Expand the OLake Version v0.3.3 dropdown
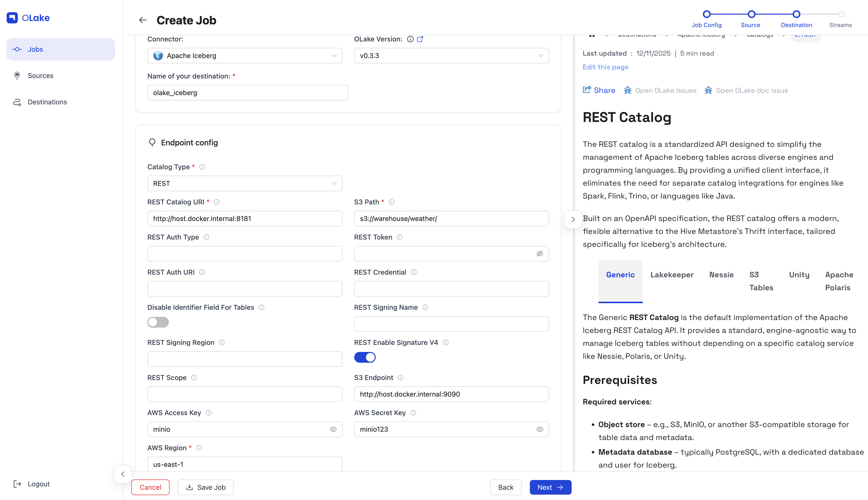868x500 pixels. [451, 56]
